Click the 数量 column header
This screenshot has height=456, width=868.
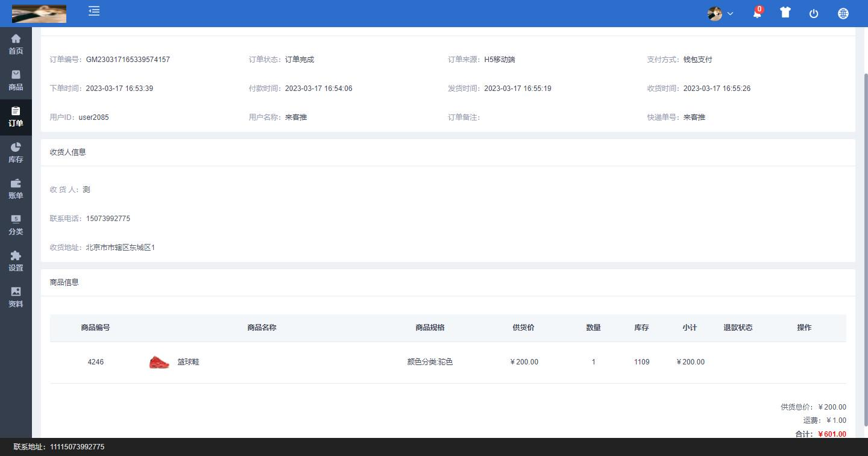(x=594, y=328)
